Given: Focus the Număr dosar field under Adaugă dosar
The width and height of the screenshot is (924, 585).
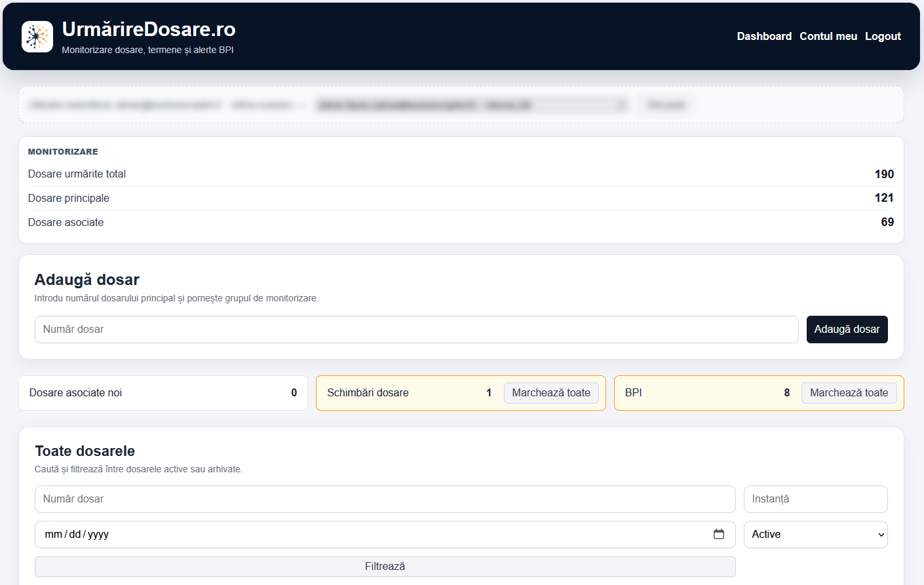Looking at the screenshot, I should 416,330.
